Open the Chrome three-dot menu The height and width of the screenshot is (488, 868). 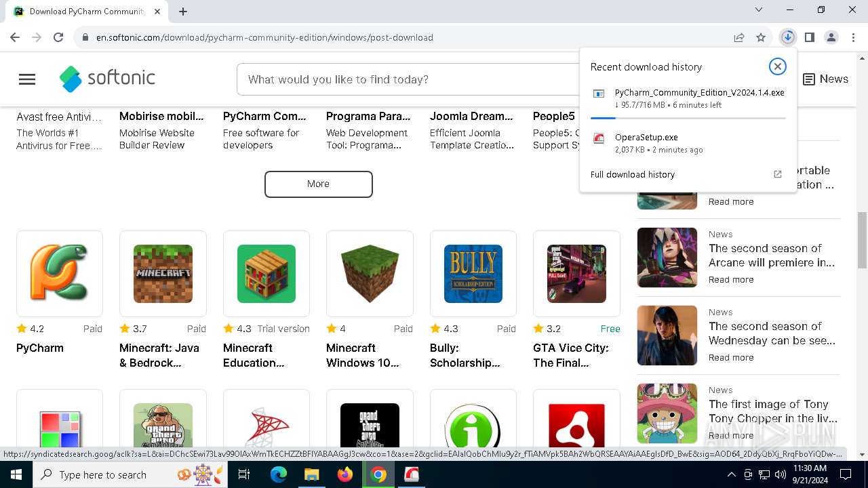[853, 37]
